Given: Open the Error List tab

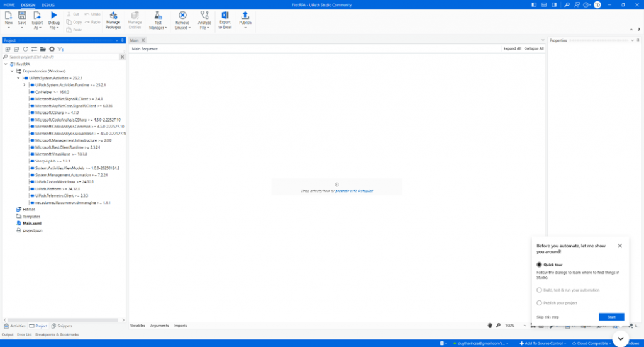Looking at the screenshot, I should [25, 334].
